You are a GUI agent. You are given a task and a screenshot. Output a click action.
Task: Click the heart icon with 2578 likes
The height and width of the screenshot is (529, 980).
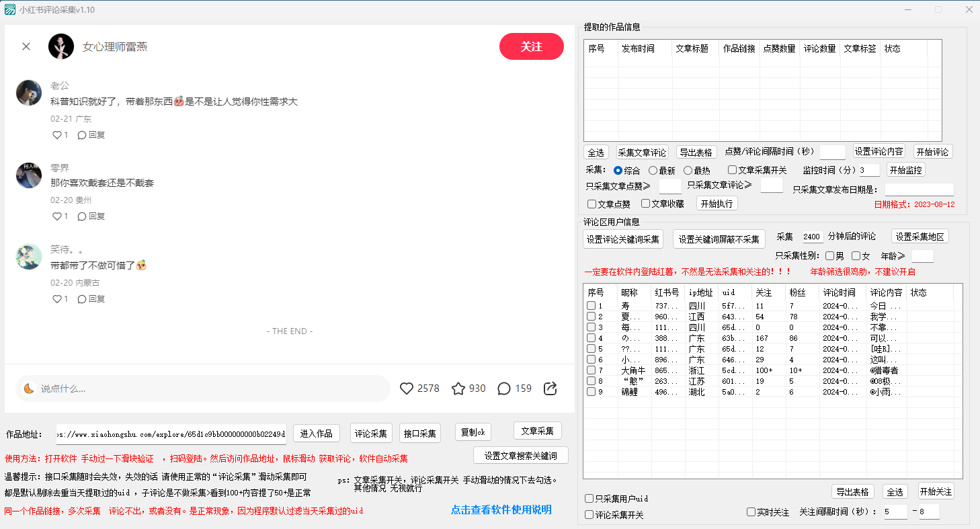[x=407, y=389]
